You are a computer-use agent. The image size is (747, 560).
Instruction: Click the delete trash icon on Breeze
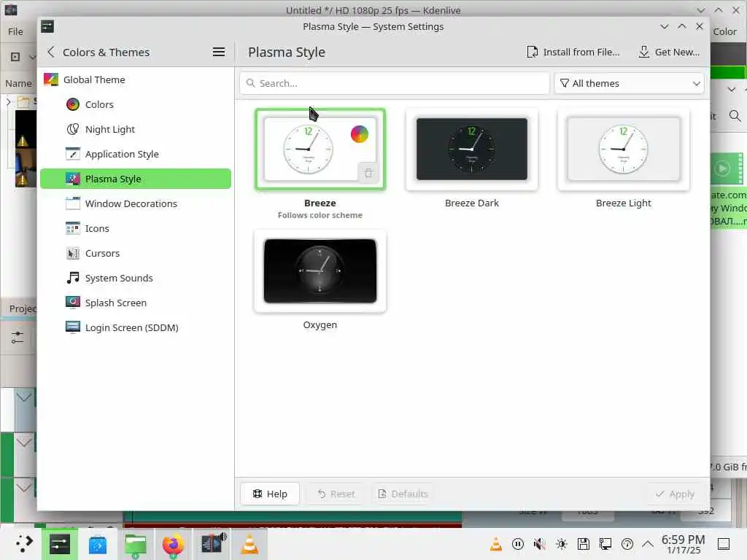(x=368, y=173)
